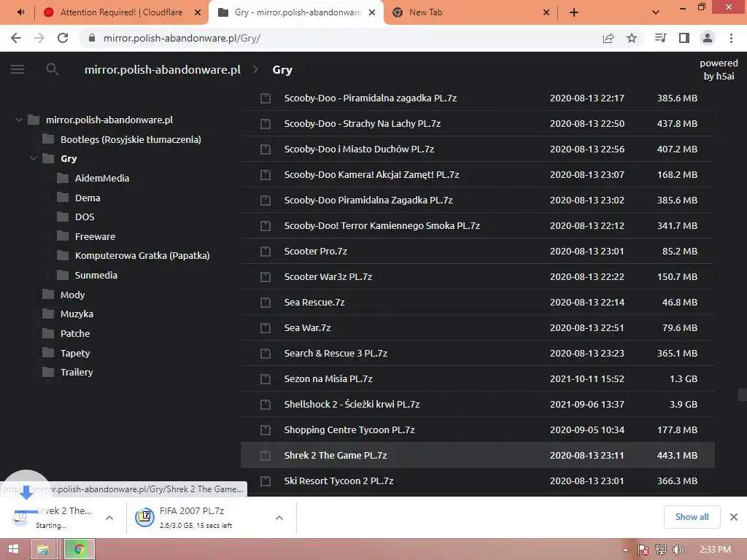Open the Patche folder in tree
This screenshot has height=560, width=747.
75,333
